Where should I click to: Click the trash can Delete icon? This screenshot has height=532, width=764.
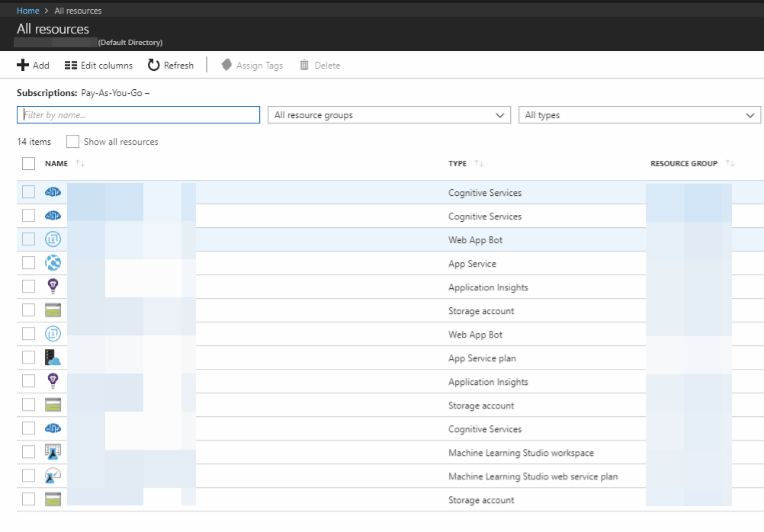click(x=304, y=66)
